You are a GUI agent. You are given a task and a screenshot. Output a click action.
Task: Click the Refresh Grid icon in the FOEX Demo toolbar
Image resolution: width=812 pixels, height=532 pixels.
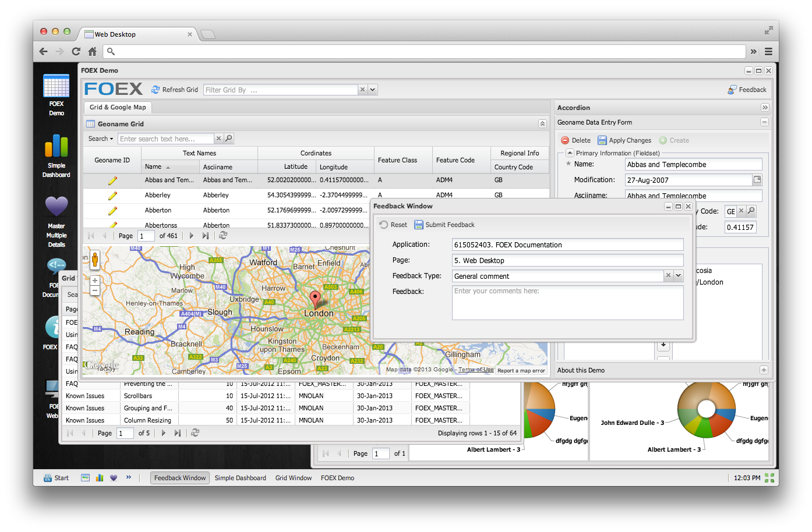coord(156,90)
